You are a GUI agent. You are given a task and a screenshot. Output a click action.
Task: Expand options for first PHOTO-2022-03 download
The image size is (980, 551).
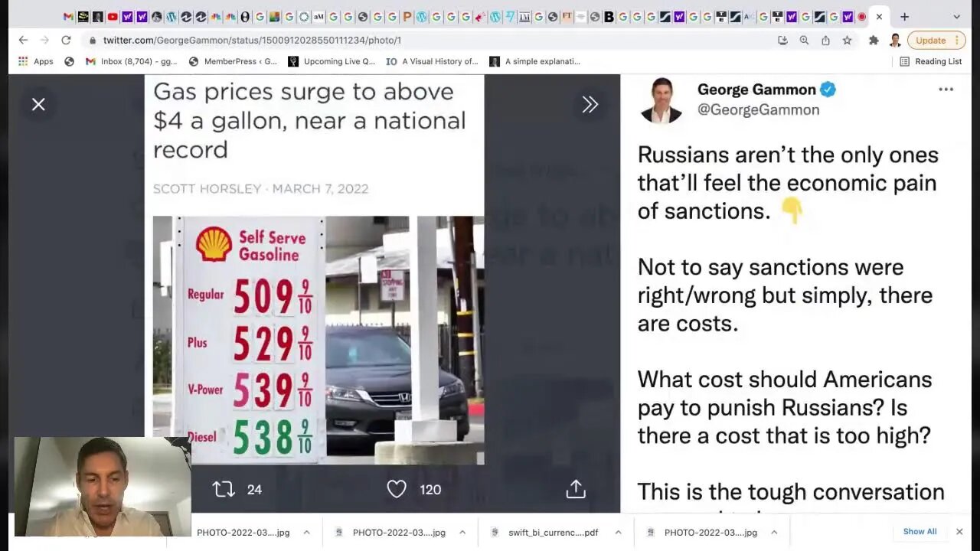pos(306,533)
